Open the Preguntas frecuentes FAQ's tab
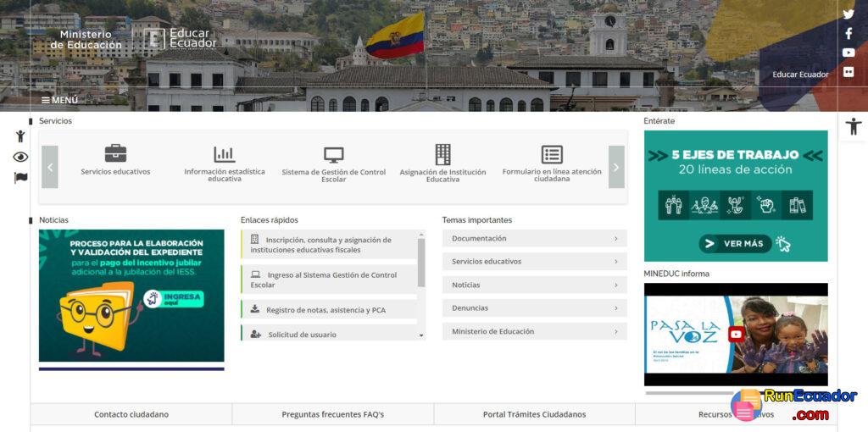 click(x=332, y=414)
